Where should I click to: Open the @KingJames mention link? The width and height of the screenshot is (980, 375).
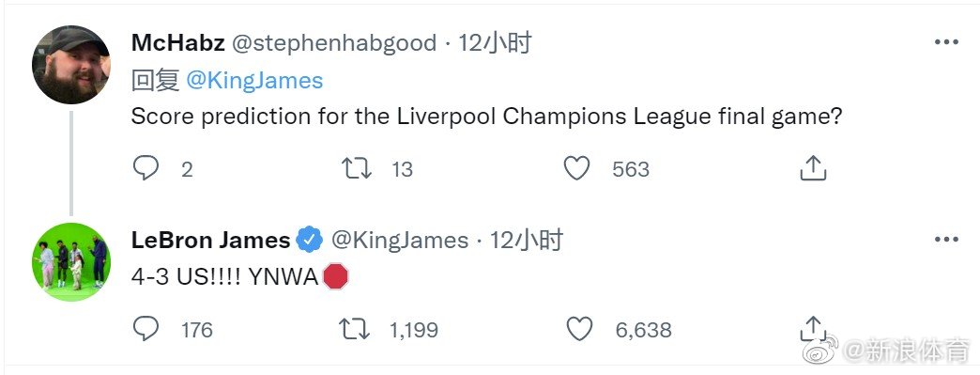pyautogui.click(x=254, y=81)
